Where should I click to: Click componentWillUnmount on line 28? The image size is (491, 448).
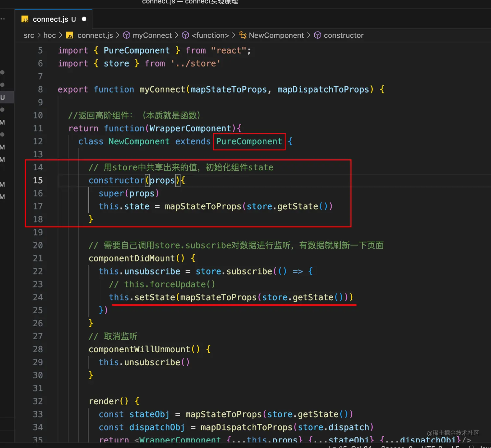point(139,349)
